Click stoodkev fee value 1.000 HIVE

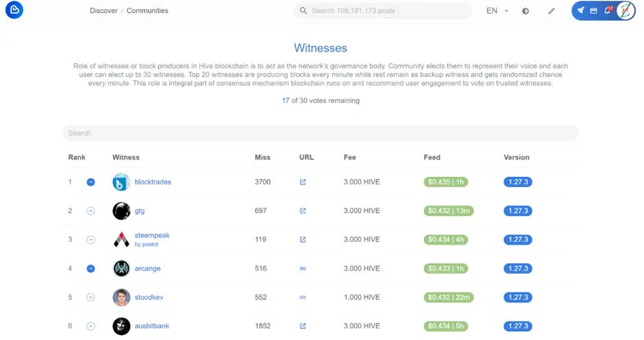[x=362, y=297]
